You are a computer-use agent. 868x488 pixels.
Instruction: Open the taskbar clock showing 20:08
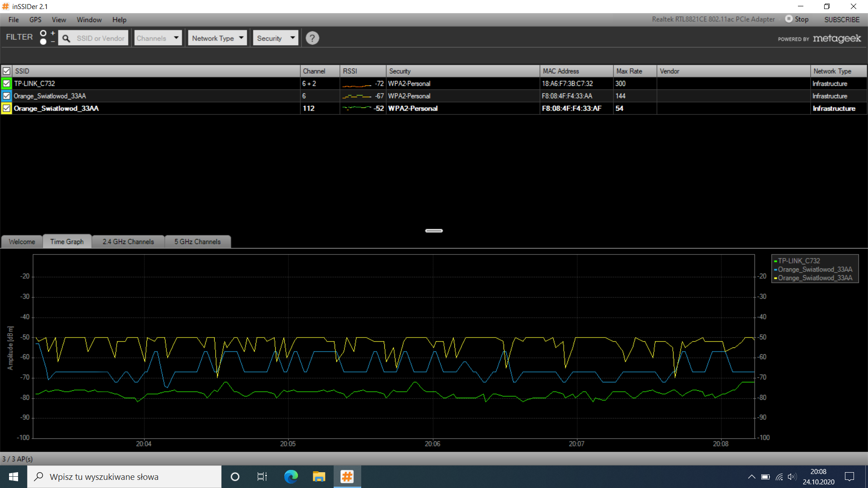click(x=818, y=477)
